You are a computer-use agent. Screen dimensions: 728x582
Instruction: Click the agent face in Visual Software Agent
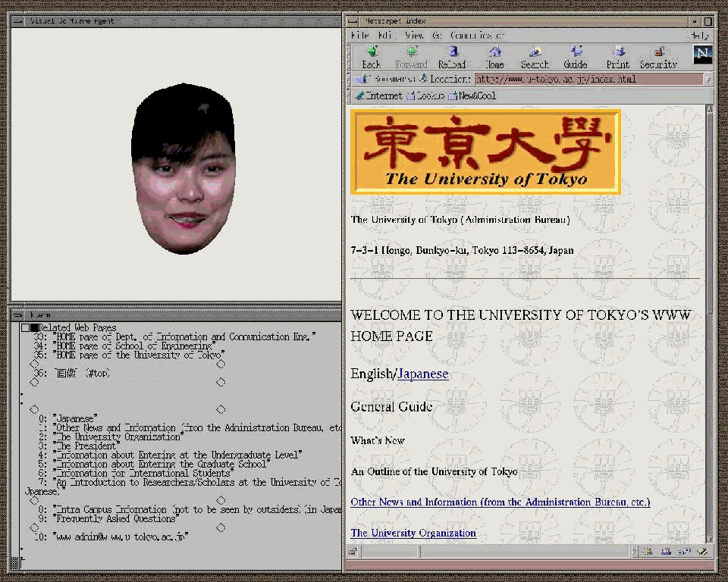point(184,168)
